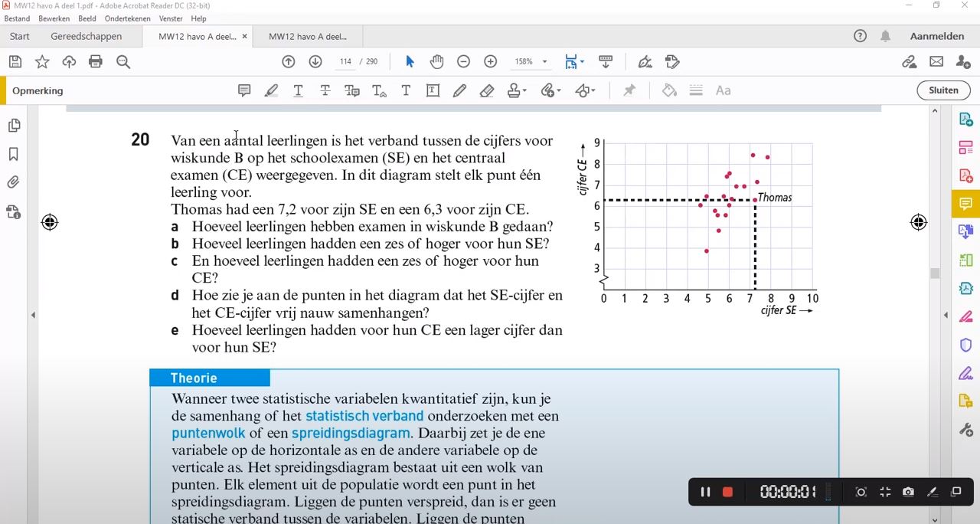Print the document
The width and height of the screenshot is (980, 524).
96,62
